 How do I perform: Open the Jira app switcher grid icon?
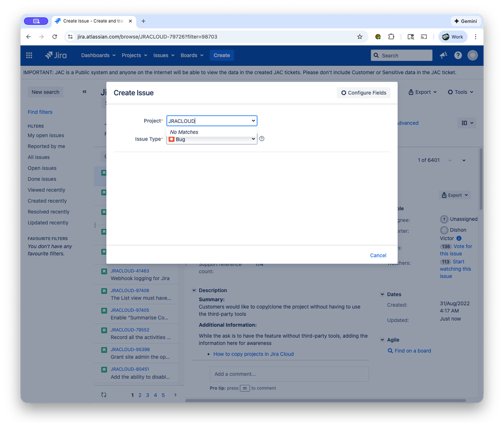pos(29,55)
